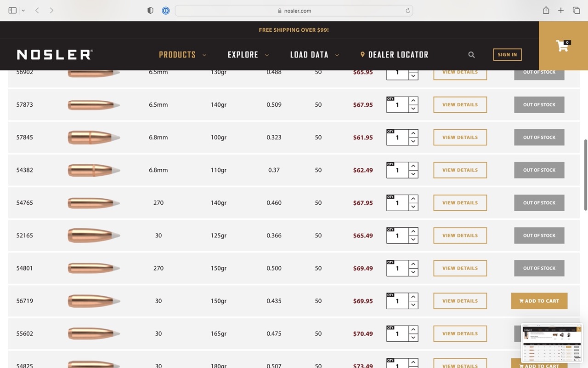Click the search magnifier icon

pyautogui.click(x=471, y=55)
